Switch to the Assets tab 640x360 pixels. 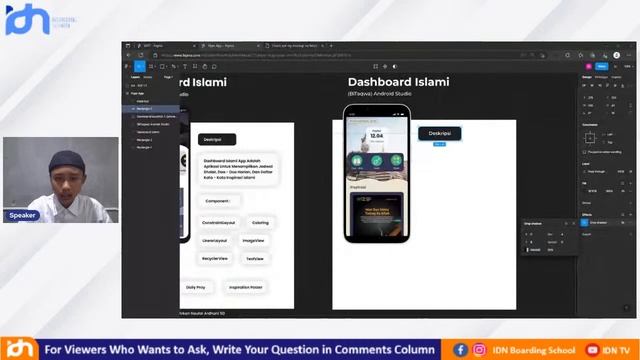coord(147,77)
